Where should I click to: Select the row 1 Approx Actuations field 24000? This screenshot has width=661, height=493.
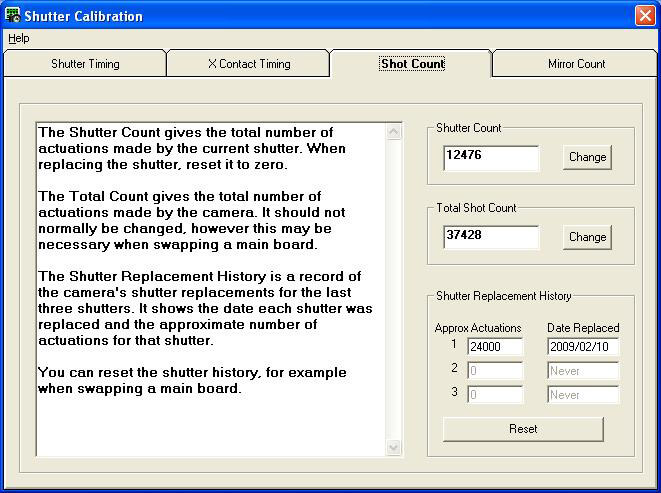click(x=495, y=347)
